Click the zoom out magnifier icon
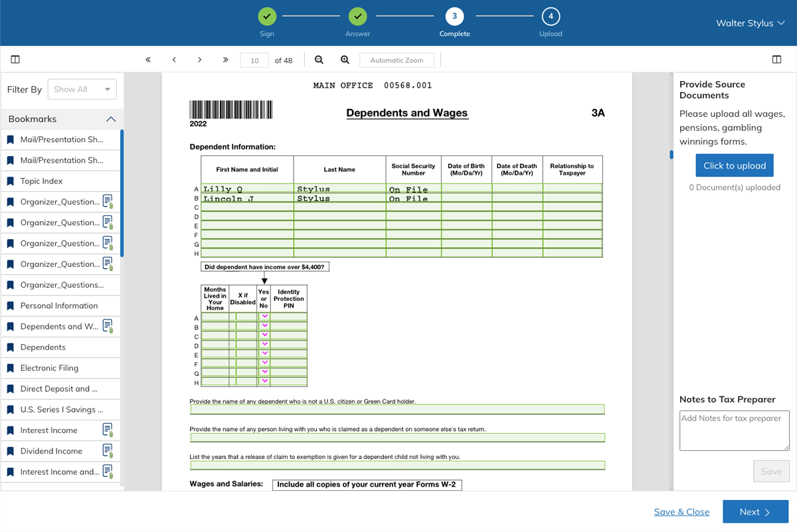The width and height of the screenshot is (797, 532). click(319, 60)
